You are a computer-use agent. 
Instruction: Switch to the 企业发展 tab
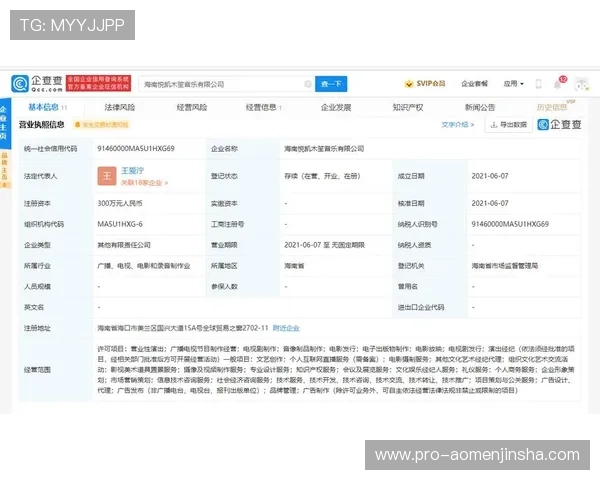(336, 107)
